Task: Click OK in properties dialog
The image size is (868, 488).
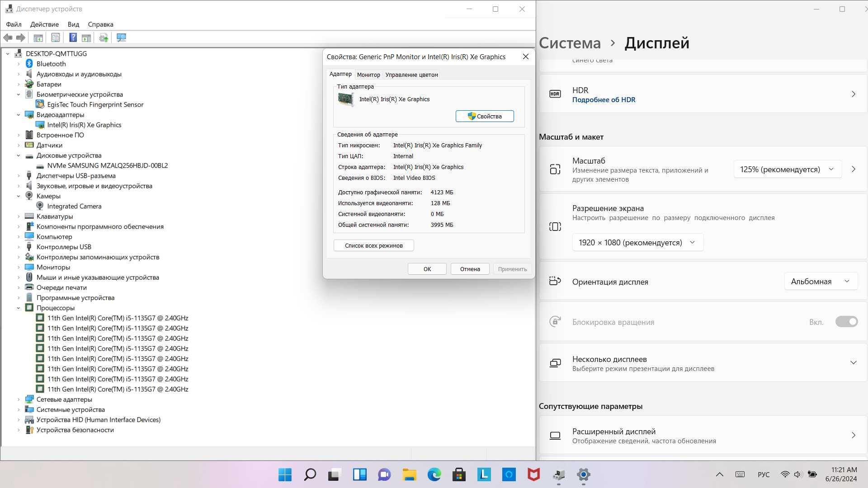Action: 427,269
